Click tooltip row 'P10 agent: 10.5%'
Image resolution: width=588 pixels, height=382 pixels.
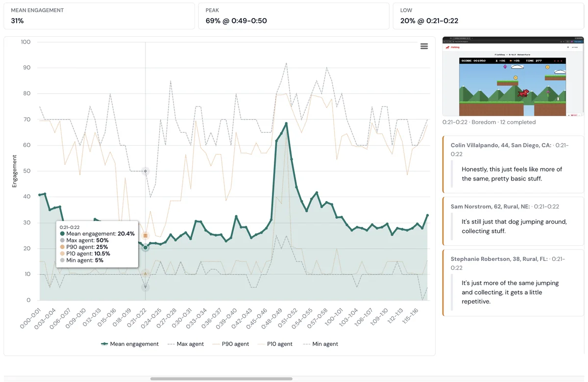[x=85, y=254]
